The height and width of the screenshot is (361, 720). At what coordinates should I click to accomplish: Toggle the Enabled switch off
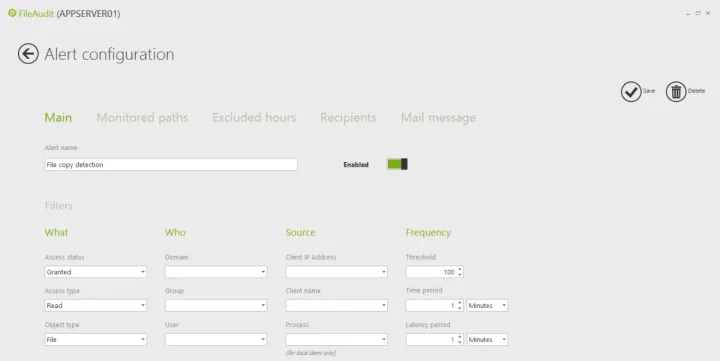click(397, 164)
